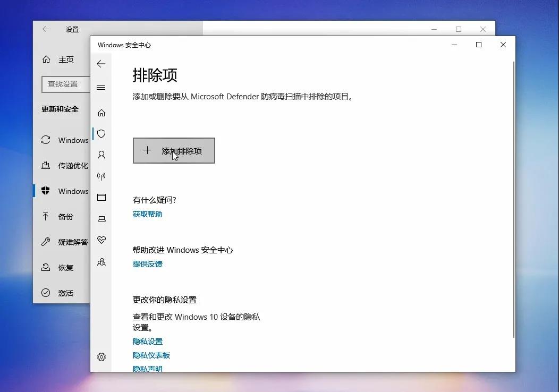Click the 提供反馈 link
Image resolution: width=559 pixels, height=392 pixels.
pyautogui.click(x=148, y=264)
